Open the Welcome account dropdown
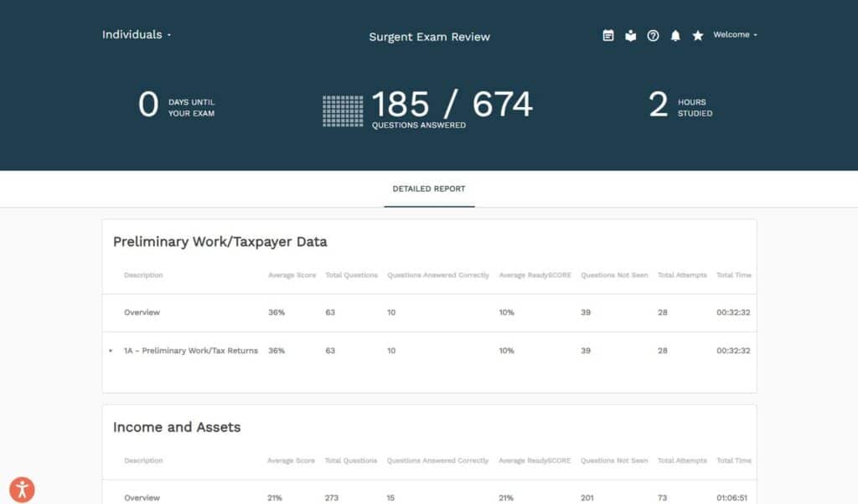 pos(733,34)
